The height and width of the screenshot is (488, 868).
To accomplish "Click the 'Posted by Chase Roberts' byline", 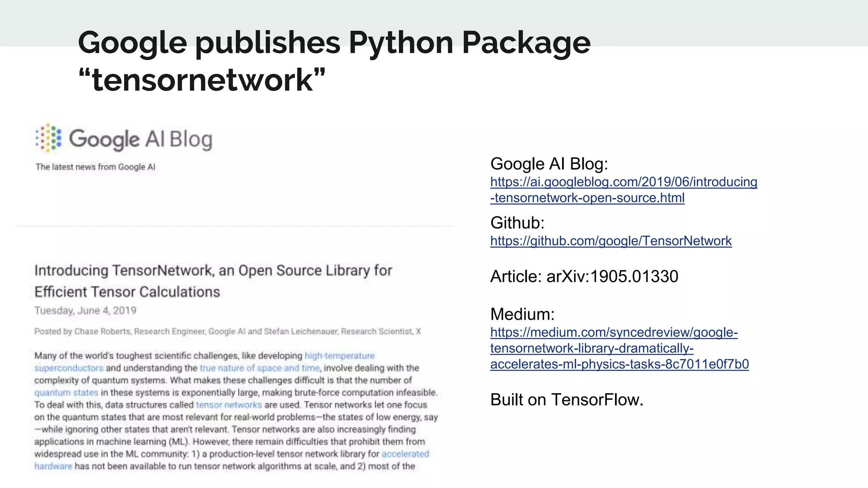I will click(228, 331).
